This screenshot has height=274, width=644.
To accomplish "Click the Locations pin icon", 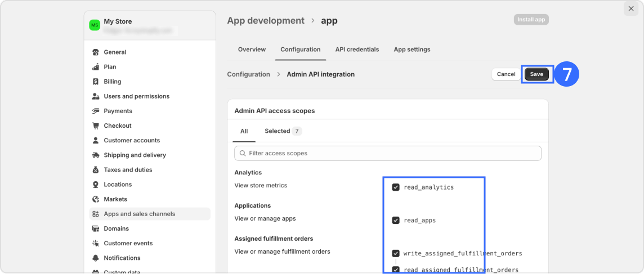I will [96, 185].
